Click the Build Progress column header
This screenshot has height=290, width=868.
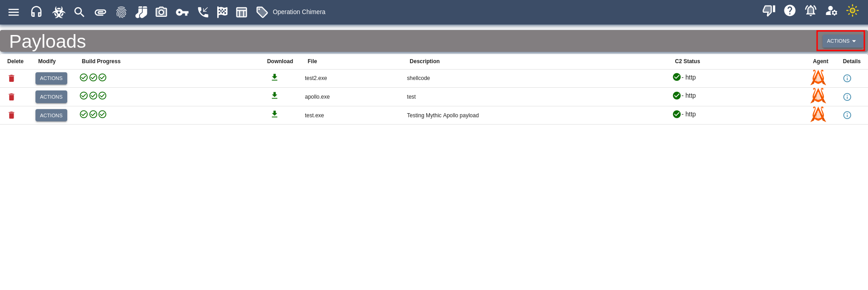pyautogui.click(x=101, y=61)
